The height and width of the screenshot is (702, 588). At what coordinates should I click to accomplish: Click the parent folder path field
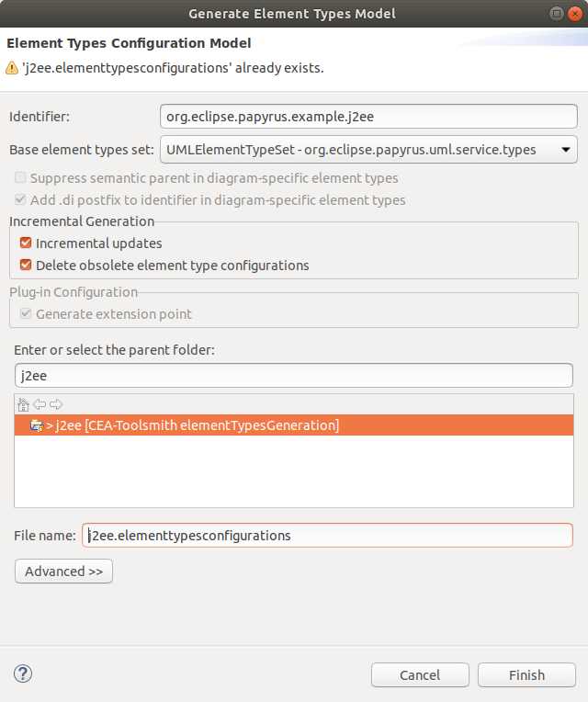pyautogui.click(x=294, y=376)
